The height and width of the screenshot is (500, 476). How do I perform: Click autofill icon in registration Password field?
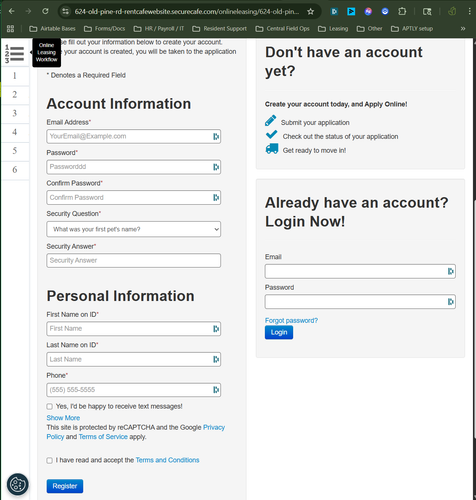216,167
